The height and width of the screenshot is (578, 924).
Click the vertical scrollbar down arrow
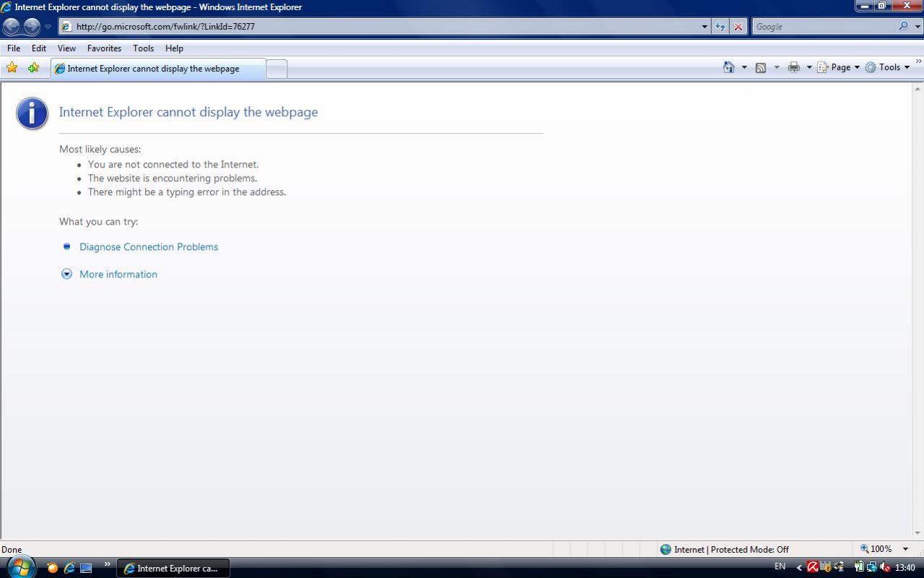click(918, 533)
